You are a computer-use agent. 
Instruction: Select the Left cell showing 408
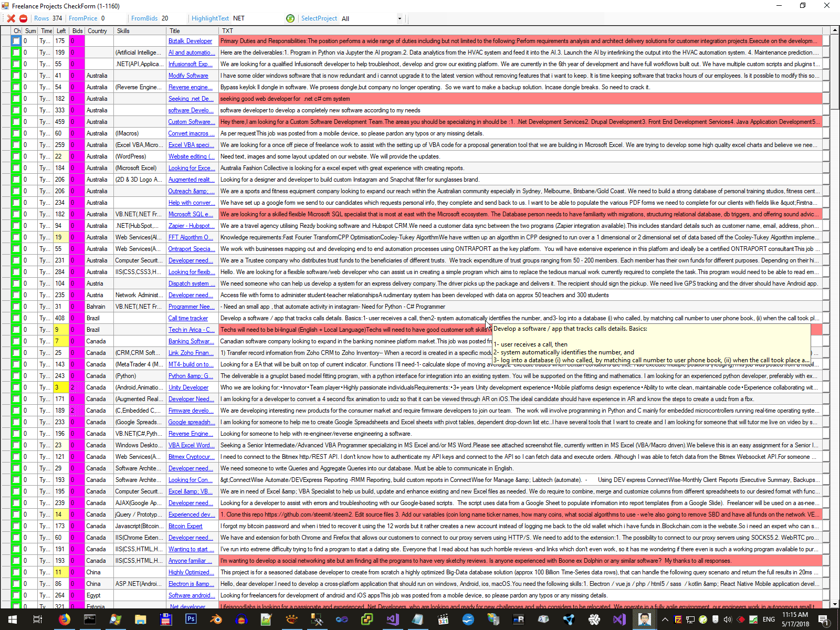click(x=61, y=318)
